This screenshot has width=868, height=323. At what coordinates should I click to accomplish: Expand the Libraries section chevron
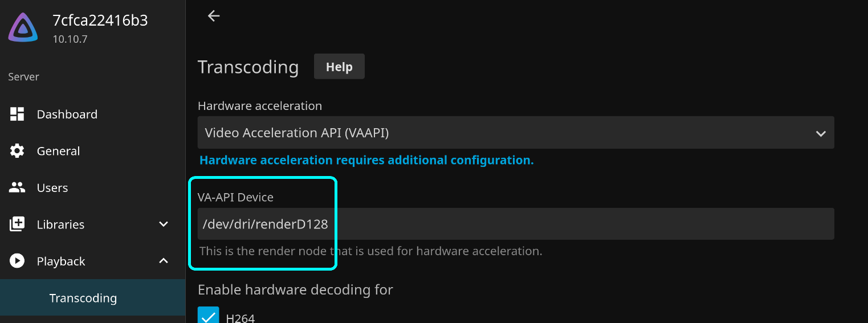click(x=164, y=224)
